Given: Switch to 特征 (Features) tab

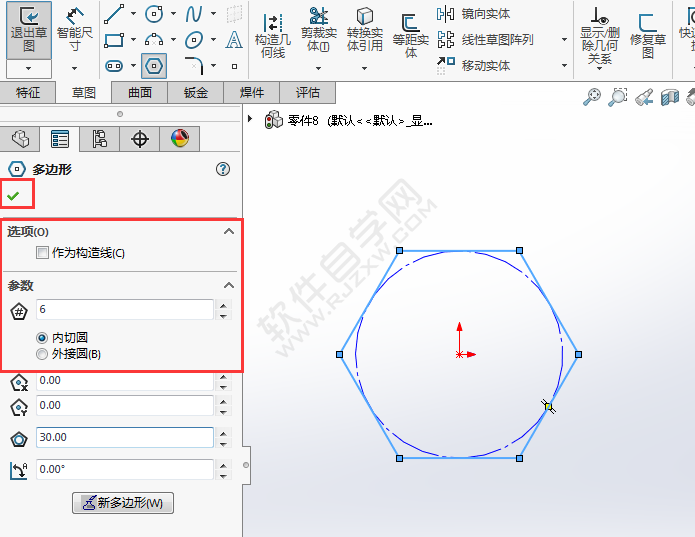Looking at the screenshot, I should coord(28,93).
